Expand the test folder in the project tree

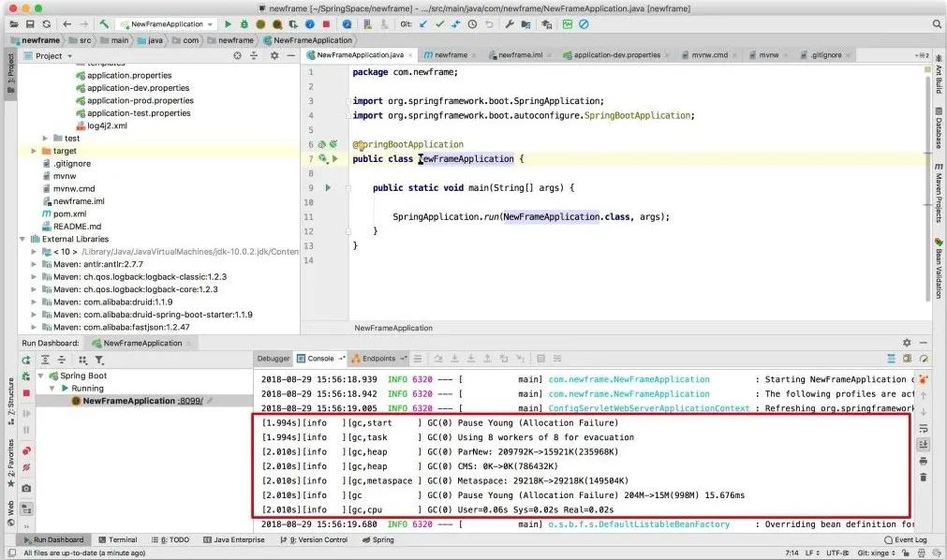pyautogui.click(x=45, y=139)
